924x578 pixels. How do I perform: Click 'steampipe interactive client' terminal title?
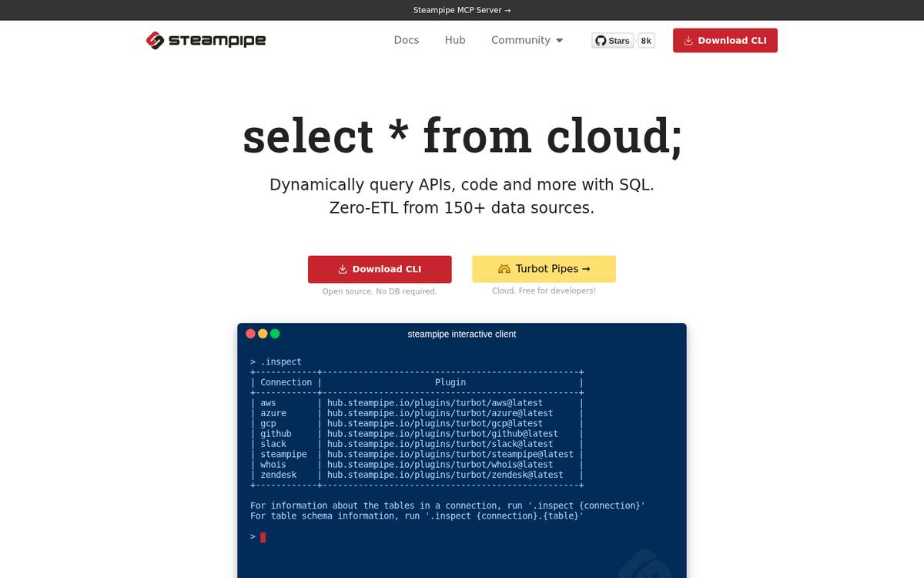pyautogui.click(x=462, y=334)
